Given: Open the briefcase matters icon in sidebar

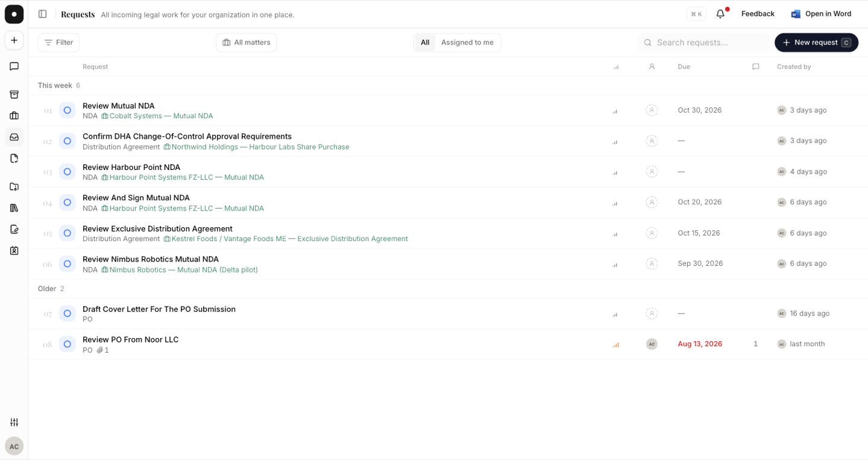Looking at the screenshot, I should [14, 116].
